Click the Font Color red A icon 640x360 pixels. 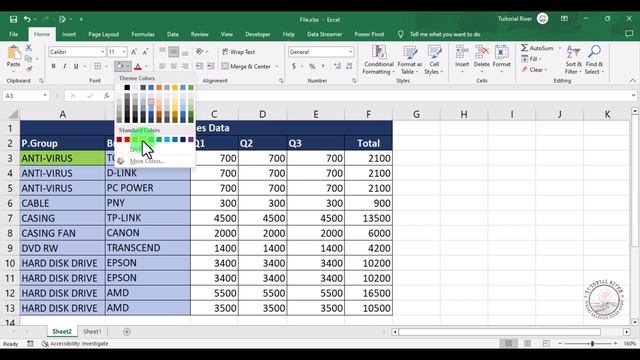coord(138,66)
